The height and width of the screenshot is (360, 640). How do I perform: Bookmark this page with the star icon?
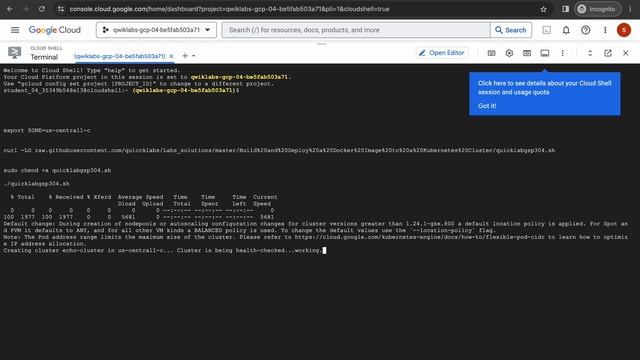543,9
